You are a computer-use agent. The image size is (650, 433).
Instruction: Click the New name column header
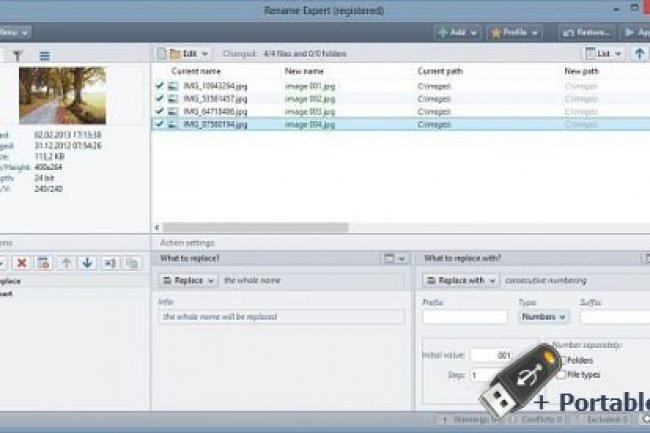point(304,71)
